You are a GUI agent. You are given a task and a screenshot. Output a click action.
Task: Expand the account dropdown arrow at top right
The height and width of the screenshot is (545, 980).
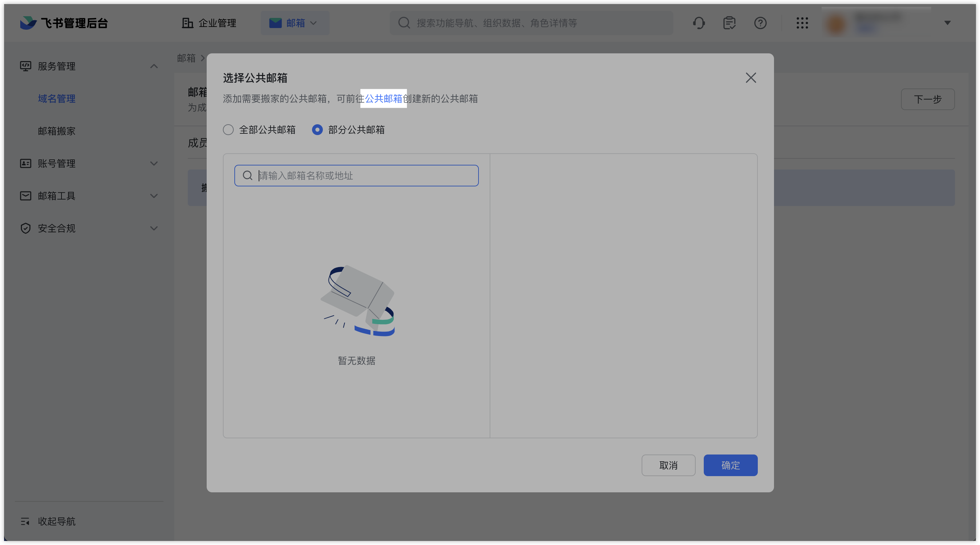click(x=947, y=23)
